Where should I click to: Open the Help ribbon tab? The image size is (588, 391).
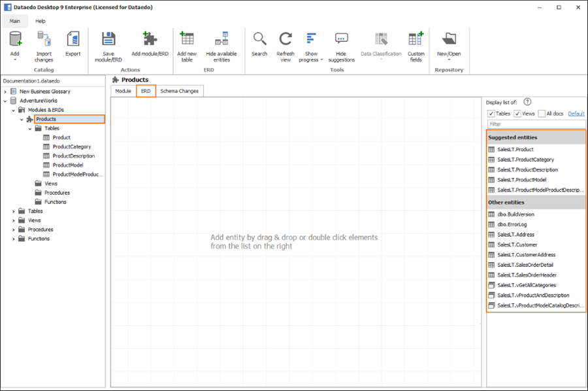click(41, 21)
